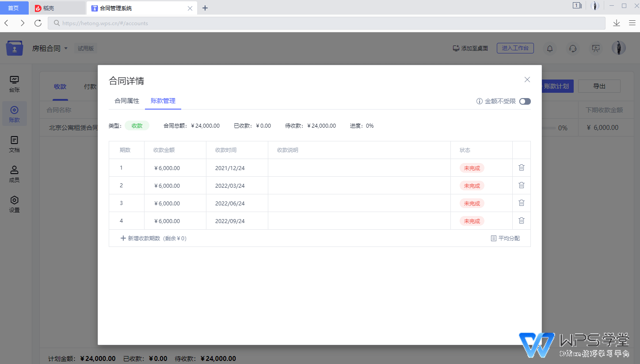Switch to the 稻壳 browser tab
Image resolution: width=640 pixels, height=364 pixels.
tap(57, 8)
